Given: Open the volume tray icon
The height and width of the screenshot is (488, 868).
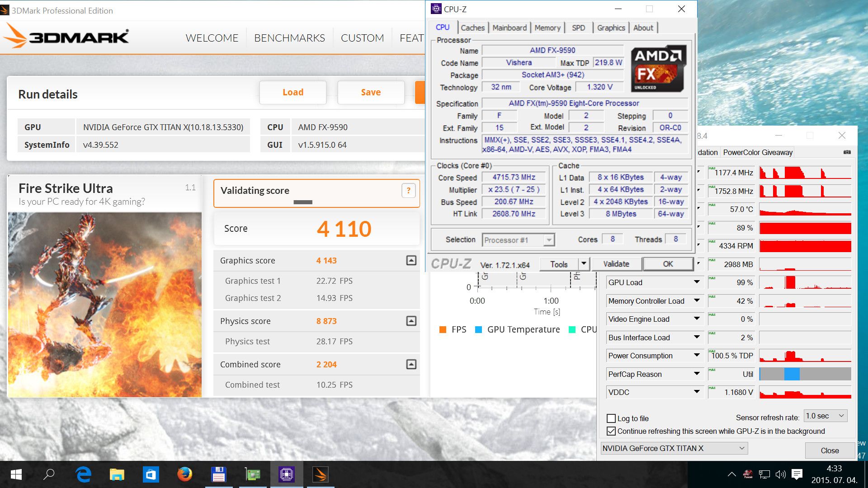Looking at the screenshot, I should pyautogui.click(x=780, y=474).
